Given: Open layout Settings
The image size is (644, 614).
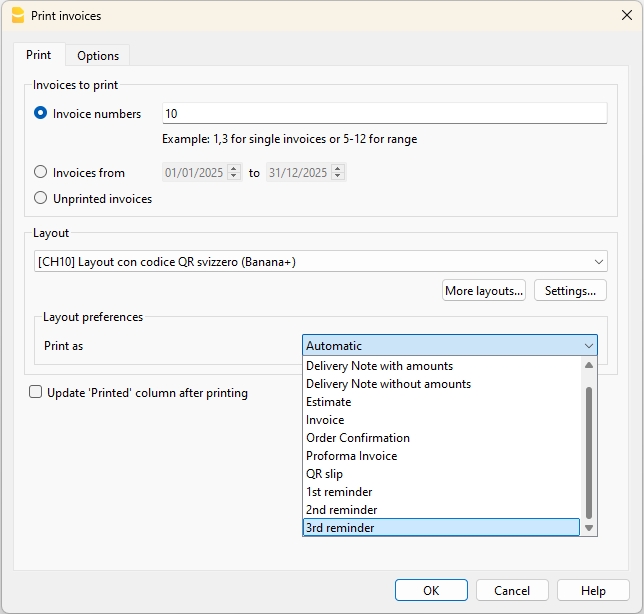Looking at the screenshot, I should point(570,291).
